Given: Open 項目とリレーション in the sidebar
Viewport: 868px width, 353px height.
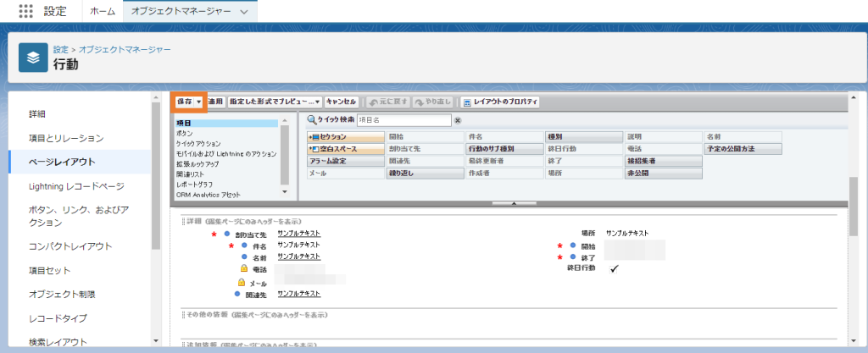Looking at the screenshot, I should pos(66,138).
